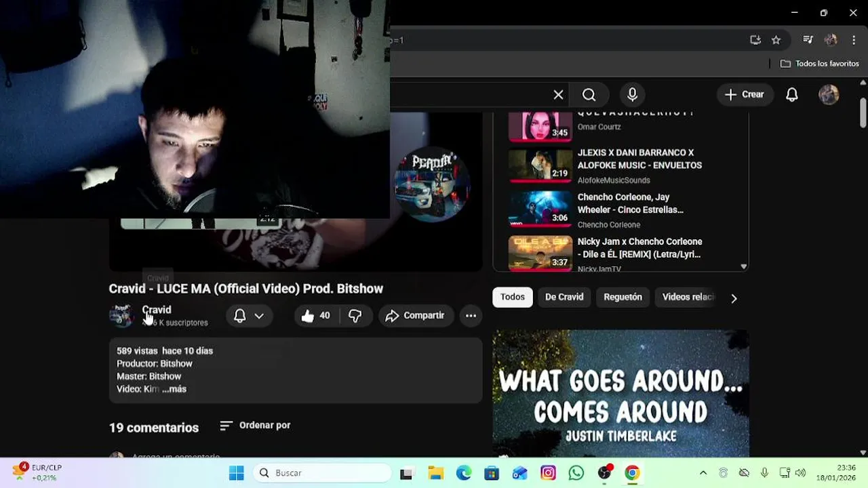
Task: Play Nicky Jam Dile a ÉL Remix
Action: [540, 253]
